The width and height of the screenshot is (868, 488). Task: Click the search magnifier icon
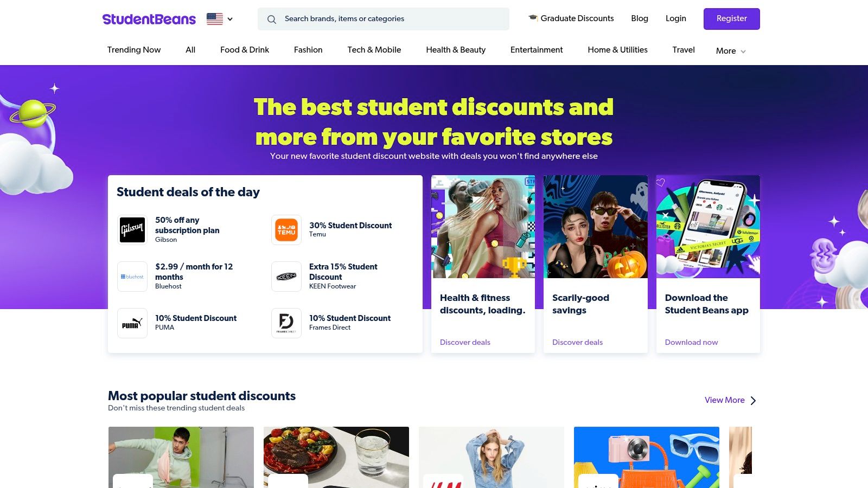coord(272,19)
